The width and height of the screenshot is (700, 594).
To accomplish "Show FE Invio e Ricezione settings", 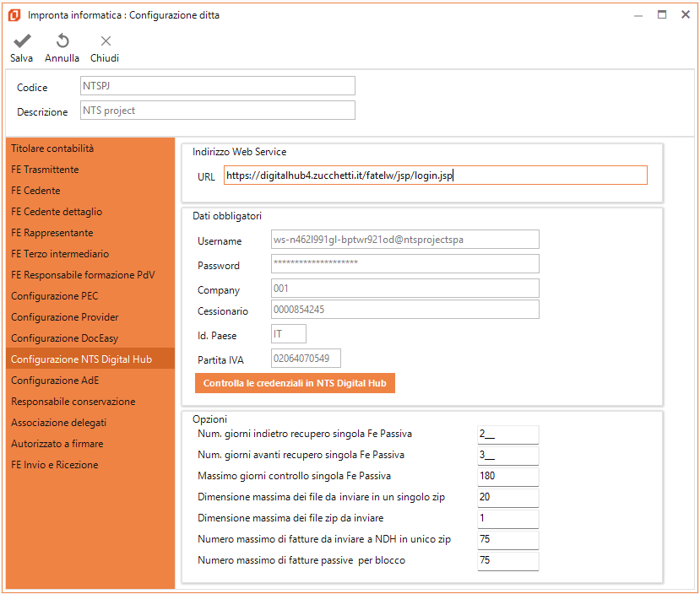I will 54,465.
